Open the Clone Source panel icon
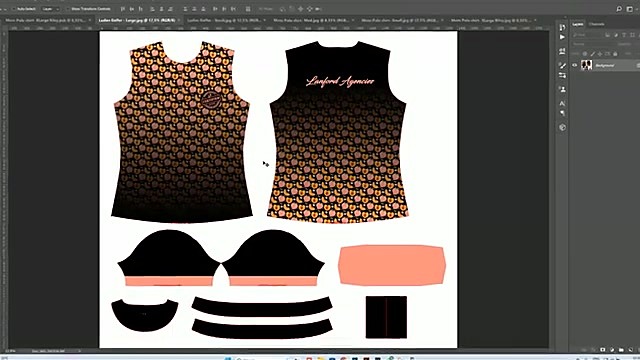This screenshot has height=360, width=640. click(562, 89)
